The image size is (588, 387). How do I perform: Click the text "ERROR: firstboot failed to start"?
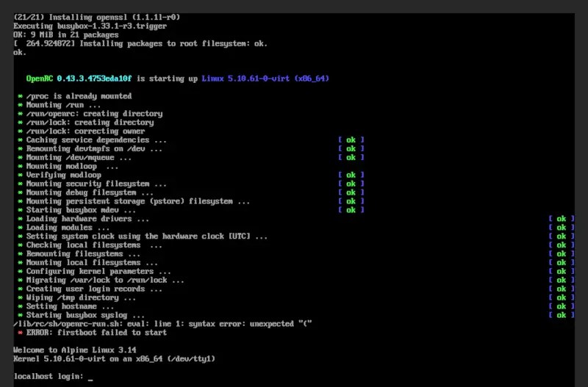[x=96, y=333]
